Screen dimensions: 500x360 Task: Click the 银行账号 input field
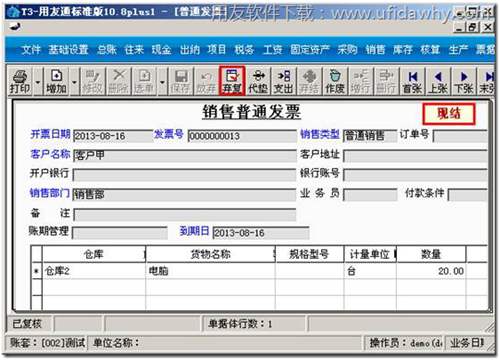[x=416, y=175]
